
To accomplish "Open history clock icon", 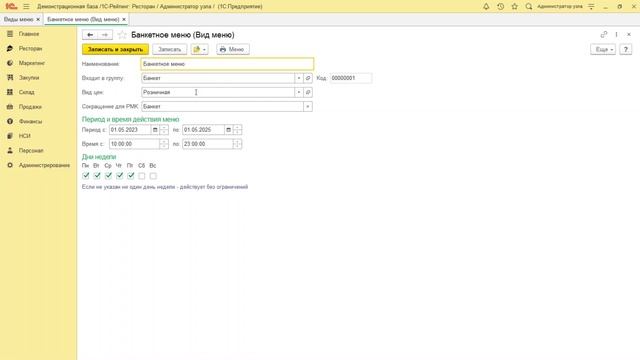I will pyautogui.click(x=500, y=7).
